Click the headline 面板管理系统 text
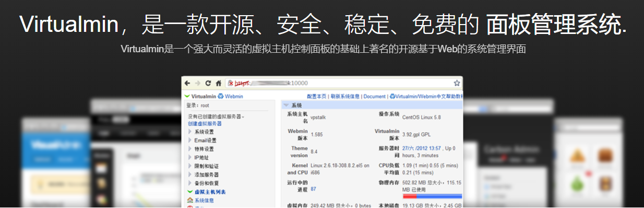The height and width of the screenshot is (208, 644). (x=554, y=25)
